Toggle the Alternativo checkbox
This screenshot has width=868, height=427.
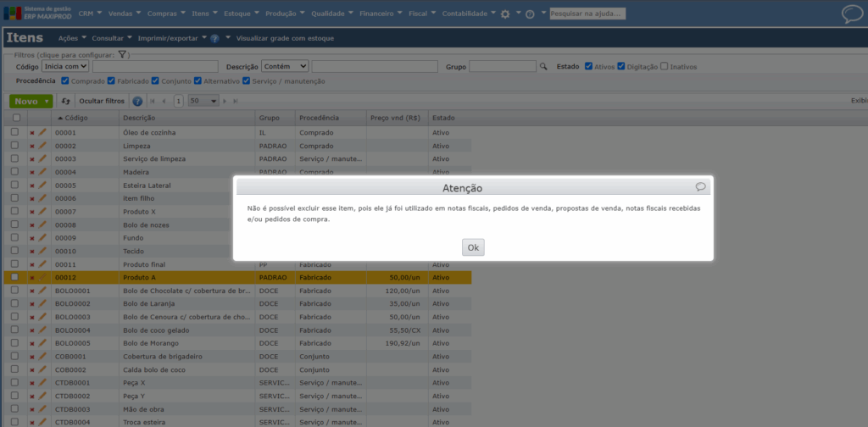(x=198, y=80)
